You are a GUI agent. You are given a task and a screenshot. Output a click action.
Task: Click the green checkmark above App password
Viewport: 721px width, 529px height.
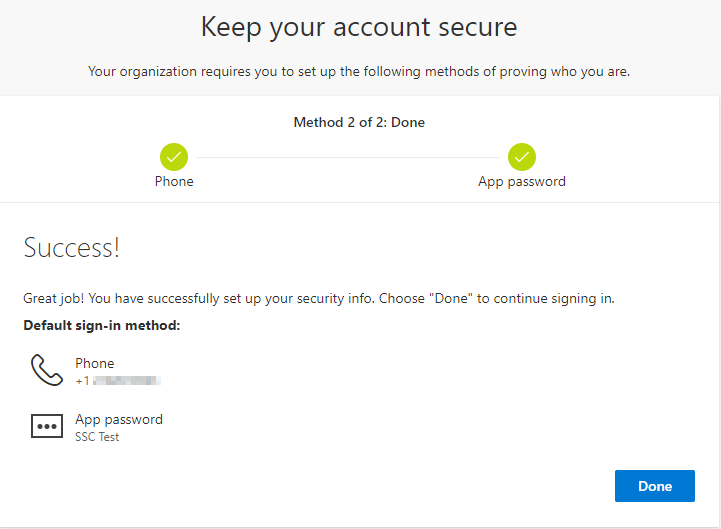(x=522, y=157)
